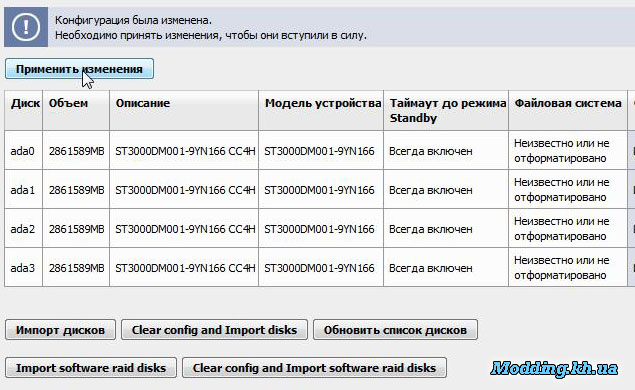Click Clear config and Import disks
The width and height of the screenshot is (635, 390).
click(214, 330)
